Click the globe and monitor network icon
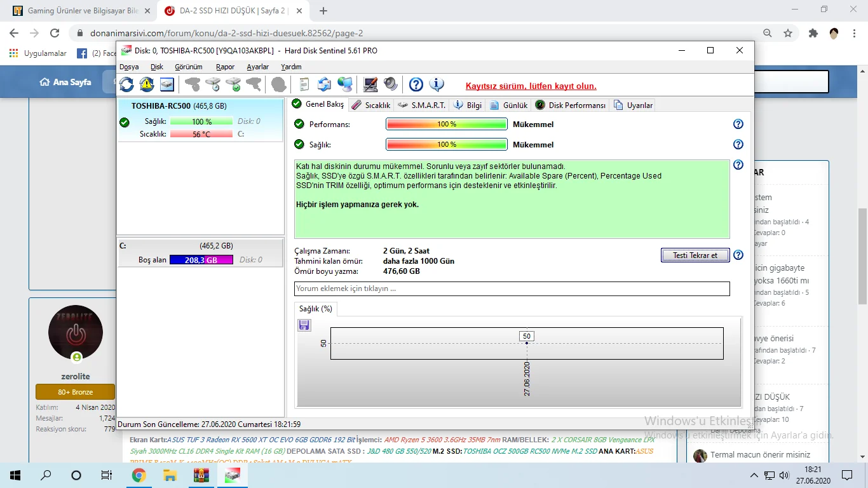Image resolution: width=868 pixels, height=488 pixels. [x=345, y=85]
